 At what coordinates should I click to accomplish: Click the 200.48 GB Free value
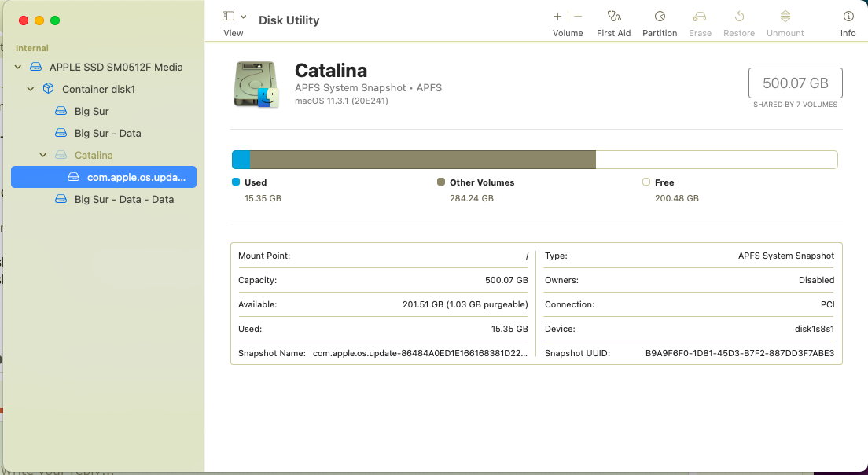tap(676, 198)
